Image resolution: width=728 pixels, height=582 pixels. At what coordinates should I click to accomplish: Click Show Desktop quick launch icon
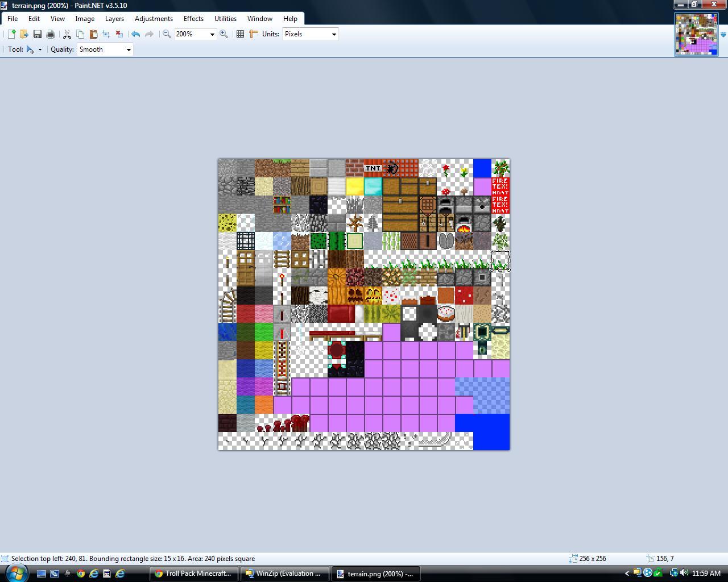coord(42,573)
